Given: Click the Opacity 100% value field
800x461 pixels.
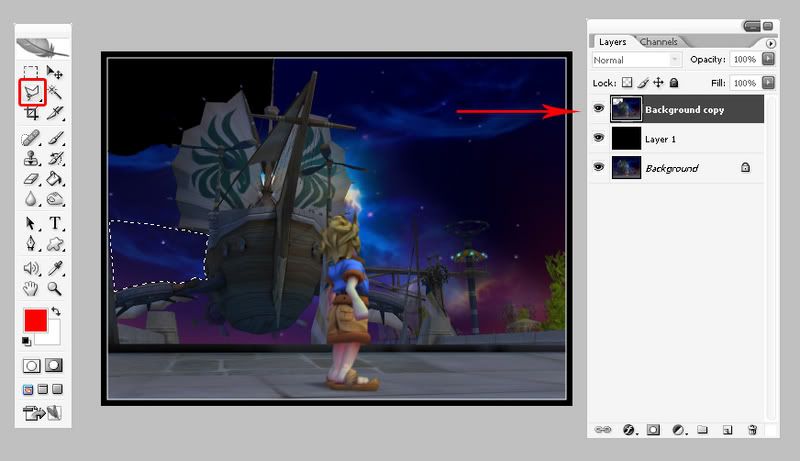Looking at the screenshot, I should point(744,59).
